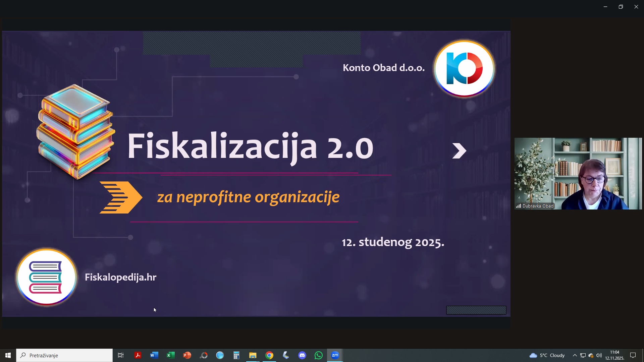The image size is (644, 362).
Task: Open the Calculator taskbar app
Action: 236,355
